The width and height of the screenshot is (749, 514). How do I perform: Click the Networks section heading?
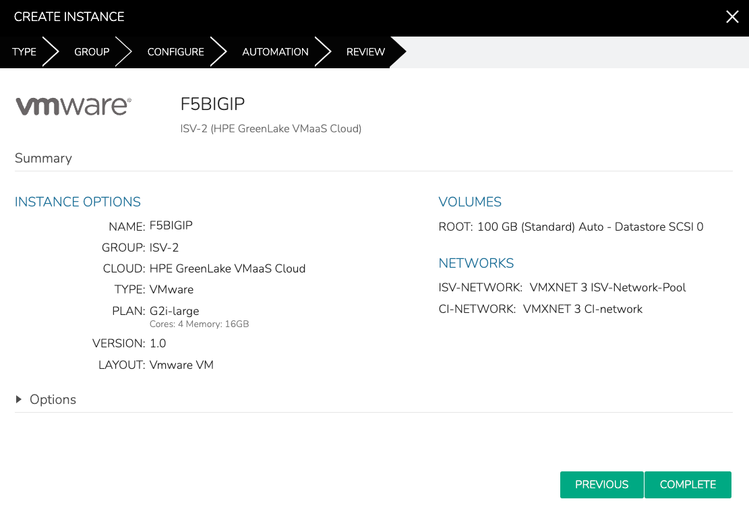[476, 263]
